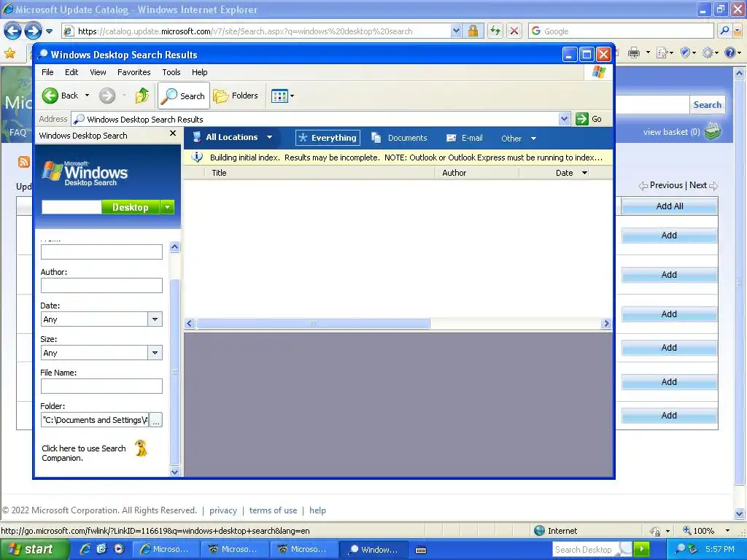The image size is (747, 560).
Task: Open the green Desktop button dropdown arrow
Action: coord(167,207)
